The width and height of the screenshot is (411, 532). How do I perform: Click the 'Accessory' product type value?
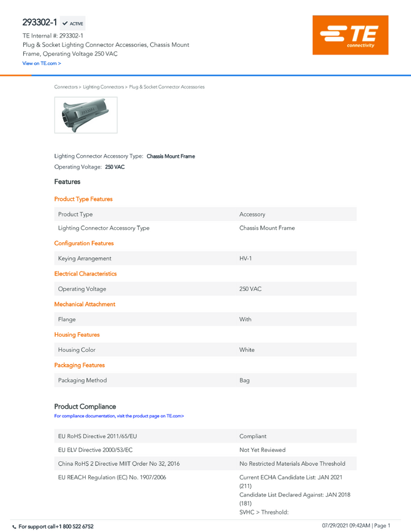(252, 215)
